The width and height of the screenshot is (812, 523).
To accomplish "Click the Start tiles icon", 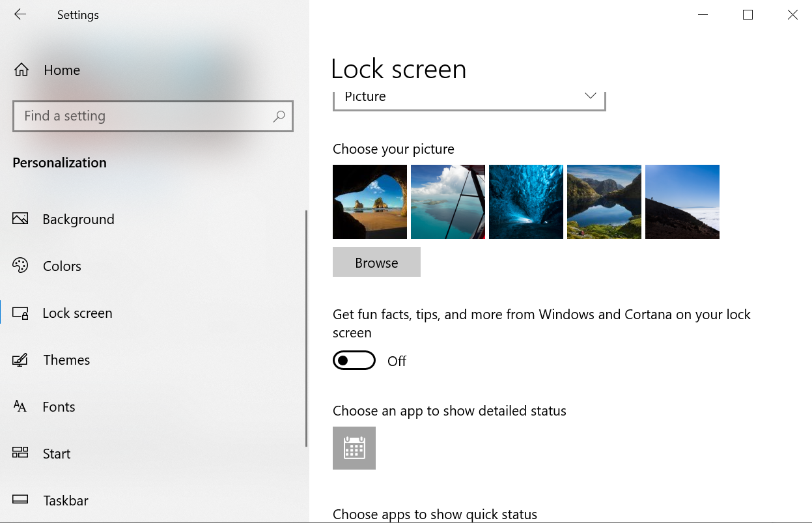I will pos(20,453).
